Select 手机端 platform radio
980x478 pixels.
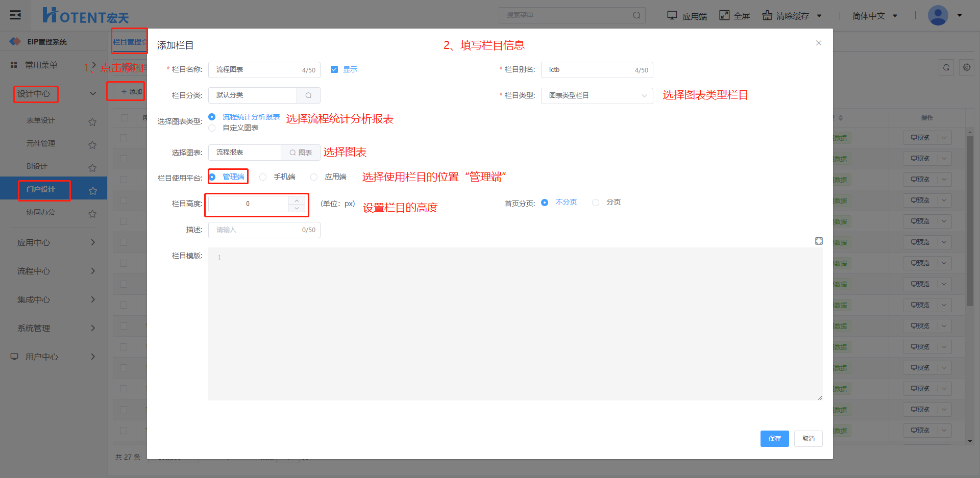[x=263, y=177]
